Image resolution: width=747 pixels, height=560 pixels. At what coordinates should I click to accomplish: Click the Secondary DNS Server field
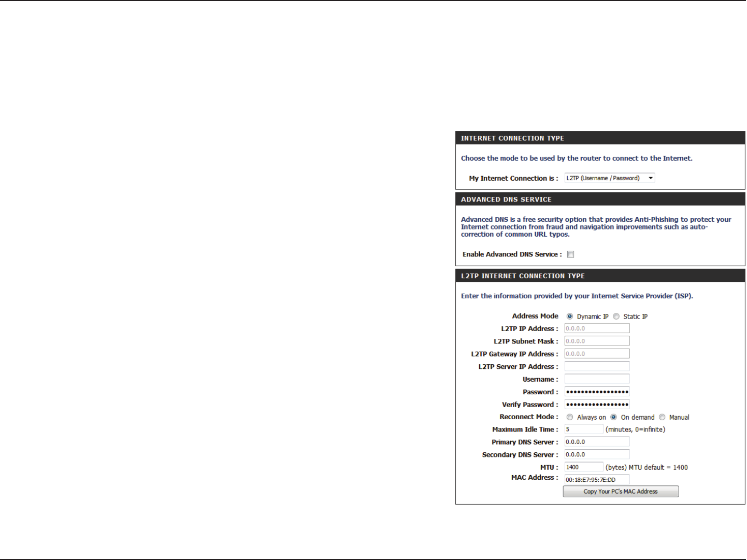pyautogui.click(x=597, y=454)
